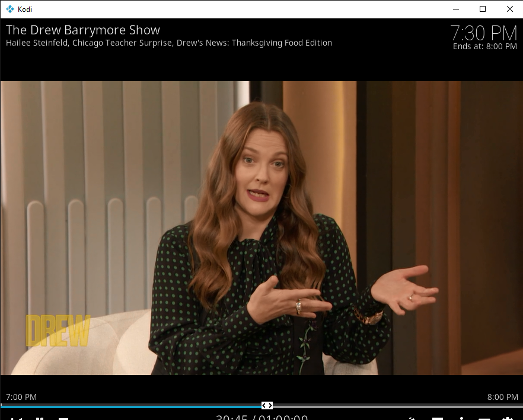This screenshot has width=523, height=420.
Task: Maximize the Kodi window
Action: click(483, 9)
